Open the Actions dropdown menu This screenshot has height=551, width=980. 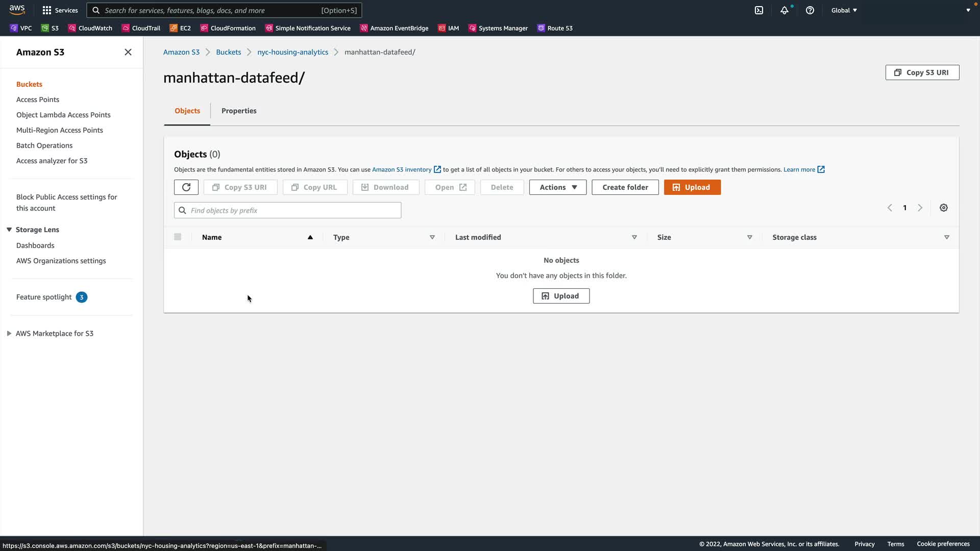click(x=558, y=187)
